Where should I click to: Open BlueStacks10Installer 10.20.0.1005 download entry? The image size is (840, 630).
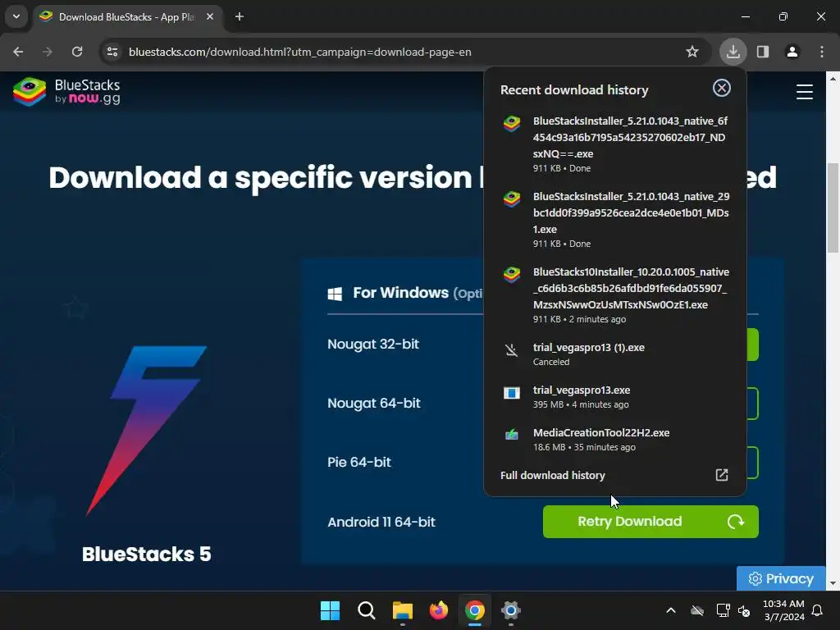coord(615,295)
